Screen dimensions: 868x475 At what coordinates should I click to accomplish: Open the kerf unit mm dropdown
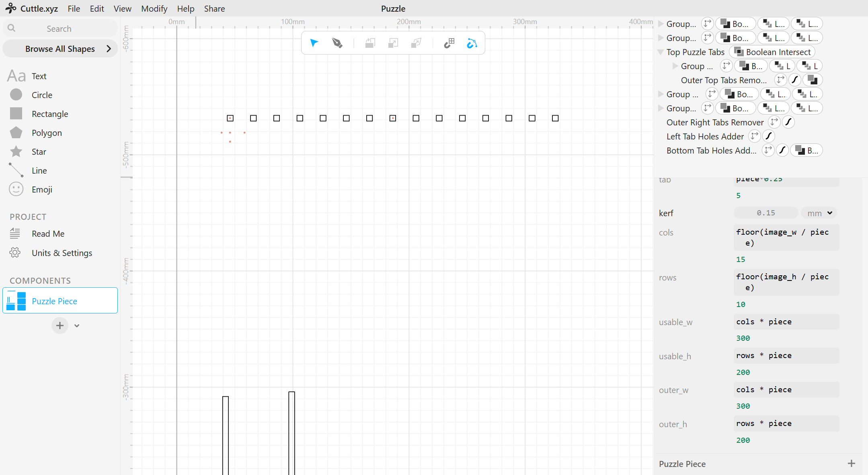(x=819, y=213)
